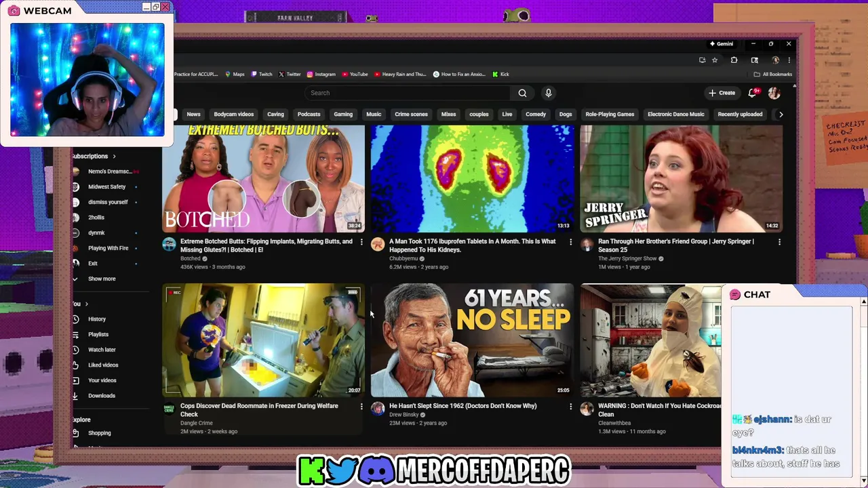Select the Gaming chip
Screen dimensions: 868x488
click(343, 115)
